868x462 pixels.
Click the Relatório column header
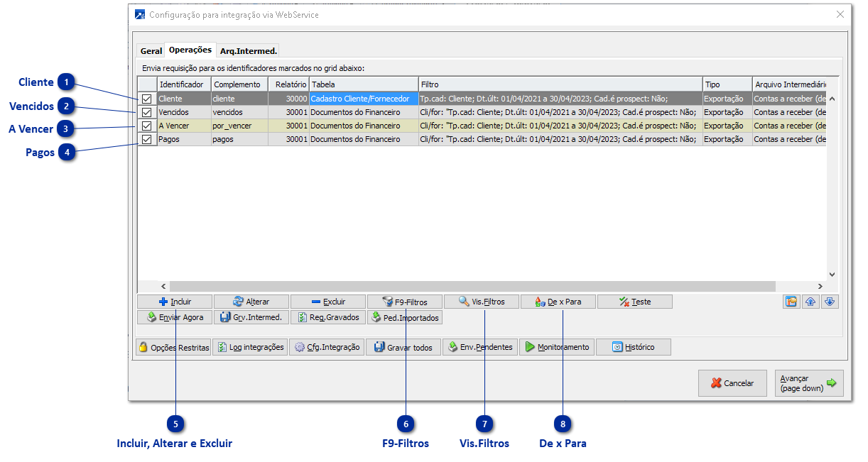point(288,84)
